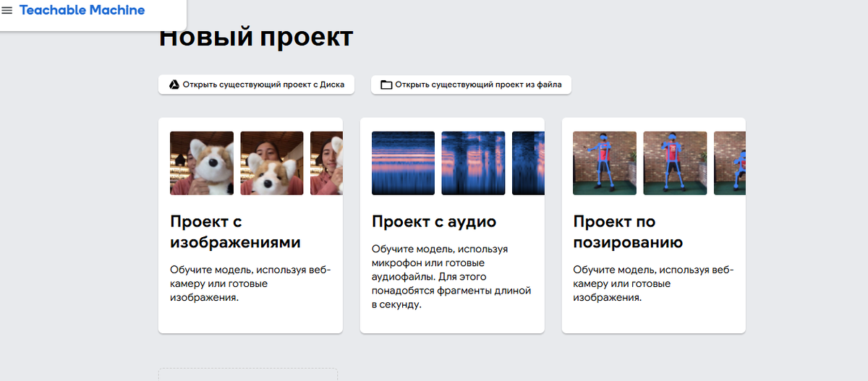The width and height of the screenshot is (868, 381).
Task: Open the hamburger menu icon
Action: coord(7,11)
